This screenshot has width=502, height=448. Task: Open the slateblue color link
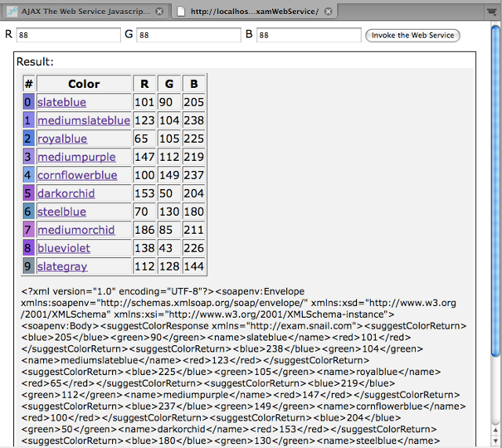pos(62,103)
